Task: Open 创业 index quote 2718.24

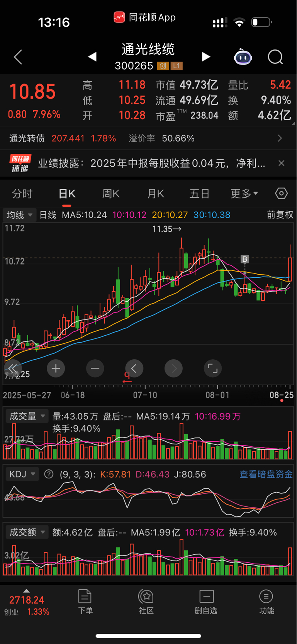Action: click(x=27, y=605)
